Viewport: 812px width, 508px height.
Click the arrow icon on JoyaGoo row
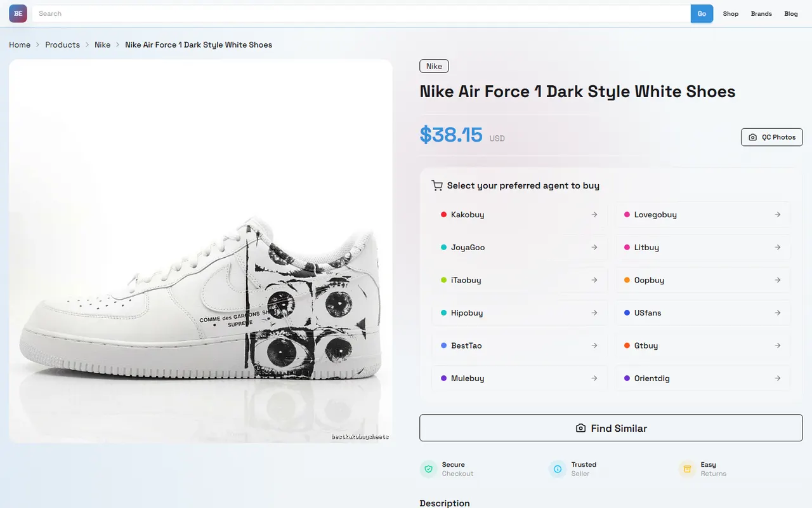pyautogui.click(x=594, y=247)
